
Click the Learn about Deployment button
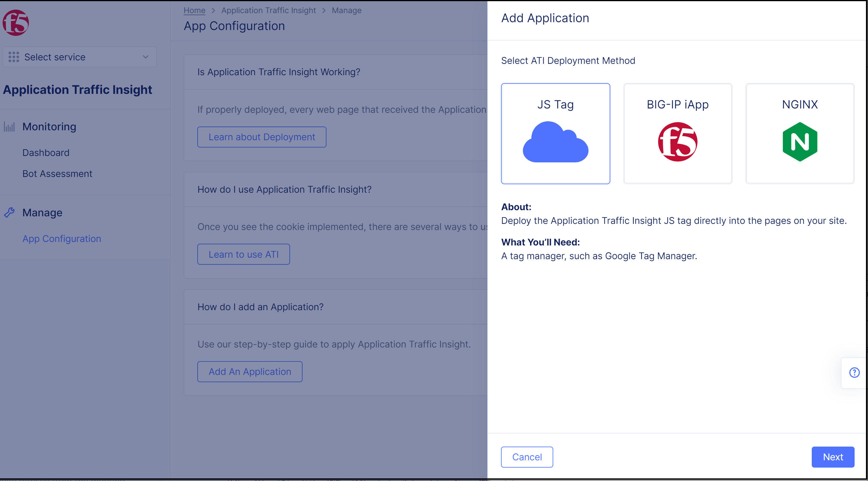point(261,137)
